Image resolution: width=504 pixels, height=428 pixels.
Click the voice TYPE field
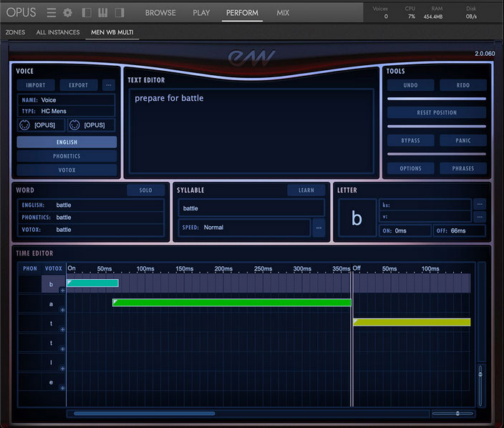pos(66,111)
